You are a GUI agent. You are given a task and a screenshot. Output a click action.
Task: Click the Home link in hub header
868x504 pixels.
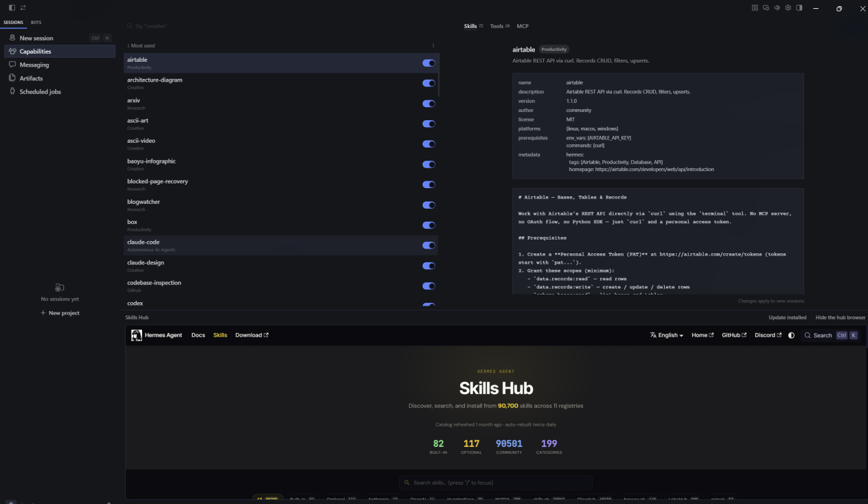[x=703, y=335]
